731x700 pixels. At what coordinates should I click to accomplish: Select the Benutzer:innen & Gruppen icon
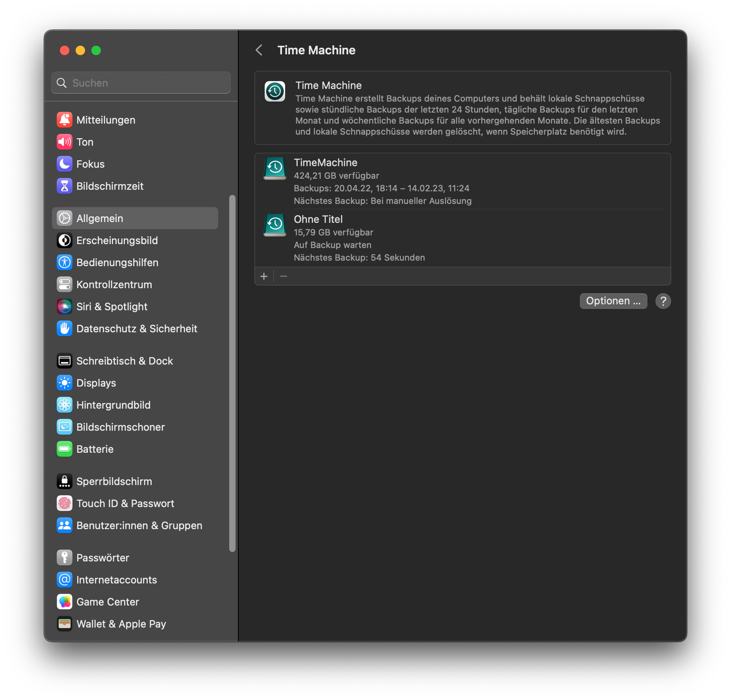point(65,526)
